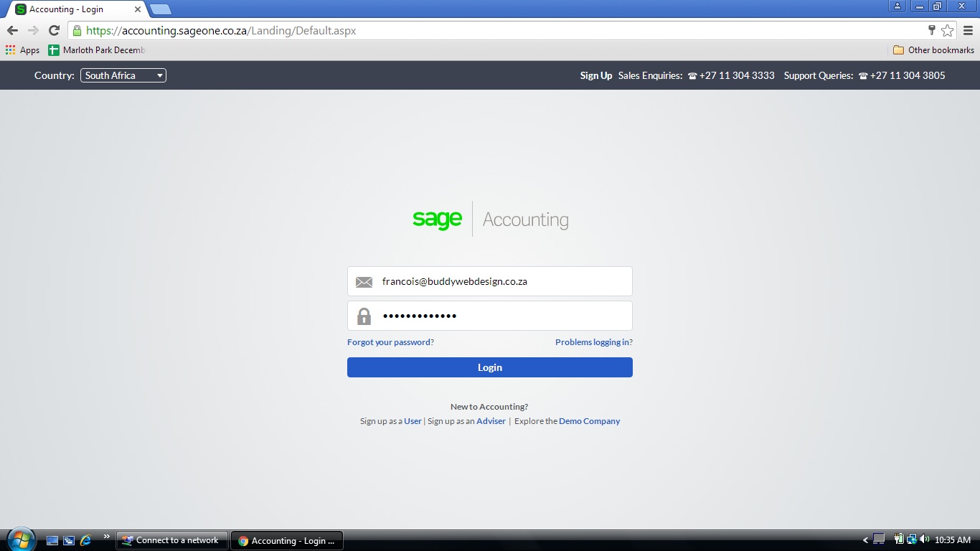Click the browser back arrow
Image resolution: width=980 pixels, height=551 pixels.
12,30
